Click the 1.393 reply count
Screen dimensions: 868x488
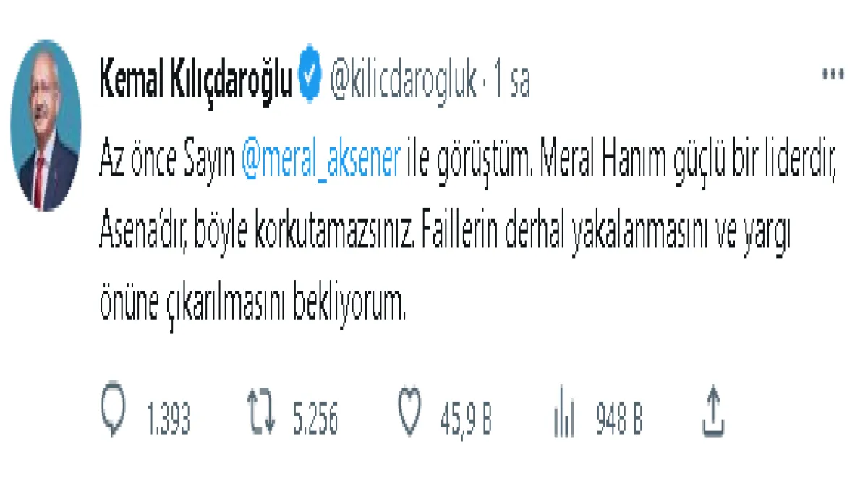(169, 420)
